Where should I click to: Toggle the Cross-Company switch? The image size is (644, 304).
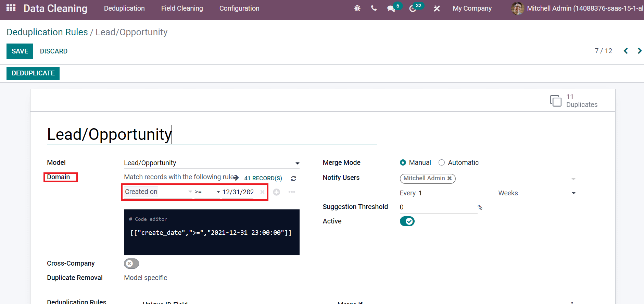coord(131,264)
